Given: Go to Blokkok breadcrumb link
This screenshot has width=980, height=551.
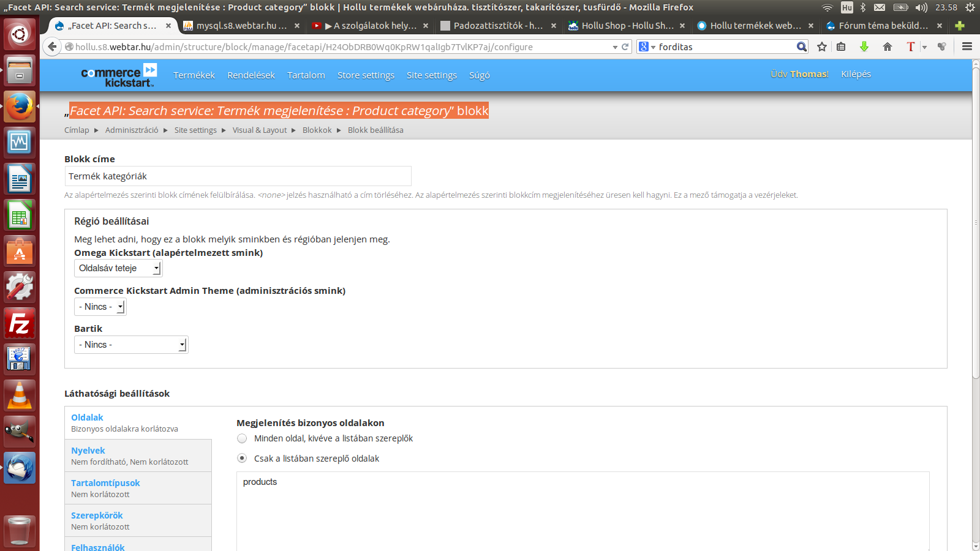Looking at the screenshot, I should pos(317,130).
